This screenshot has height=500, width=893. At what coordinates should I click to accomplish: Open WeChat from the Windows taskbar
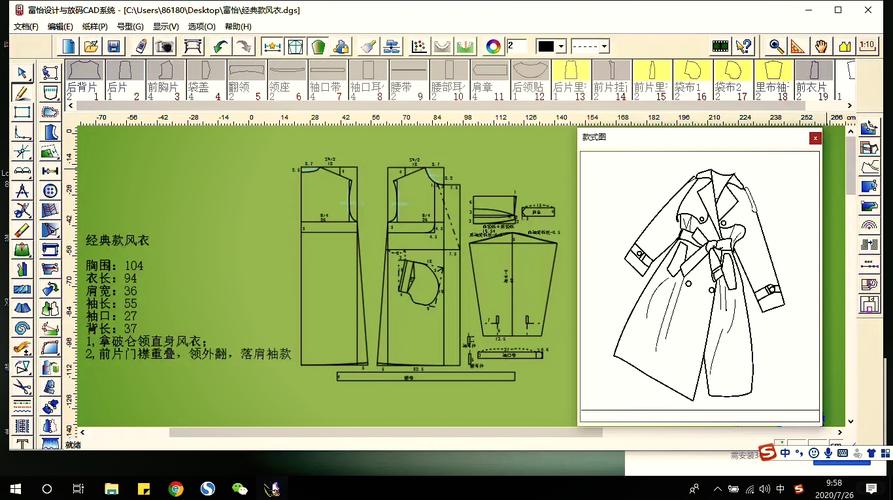pos(239,488)
